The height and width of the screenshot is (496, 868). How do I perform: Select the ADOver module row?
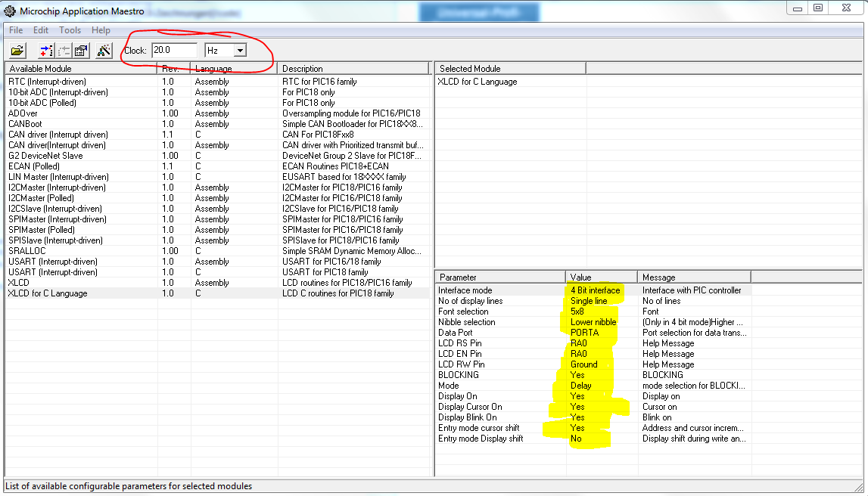coord(217,113)
